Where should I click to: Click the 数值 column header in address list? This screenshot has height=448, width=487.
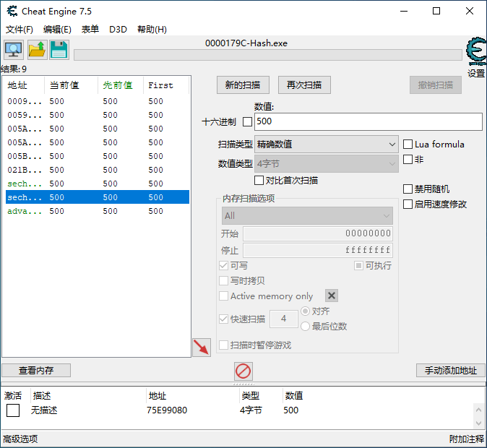294,395
